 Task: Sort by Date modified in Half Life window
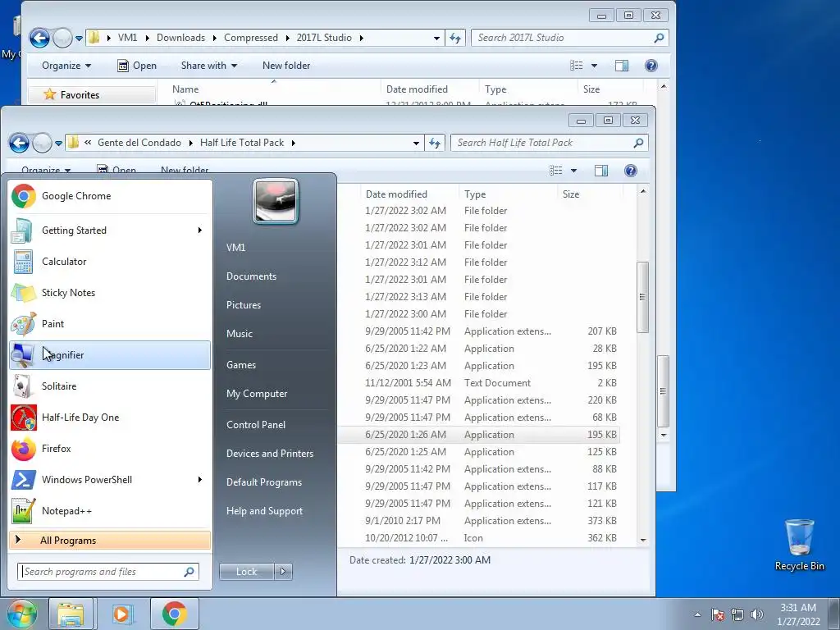coord(396,194)
